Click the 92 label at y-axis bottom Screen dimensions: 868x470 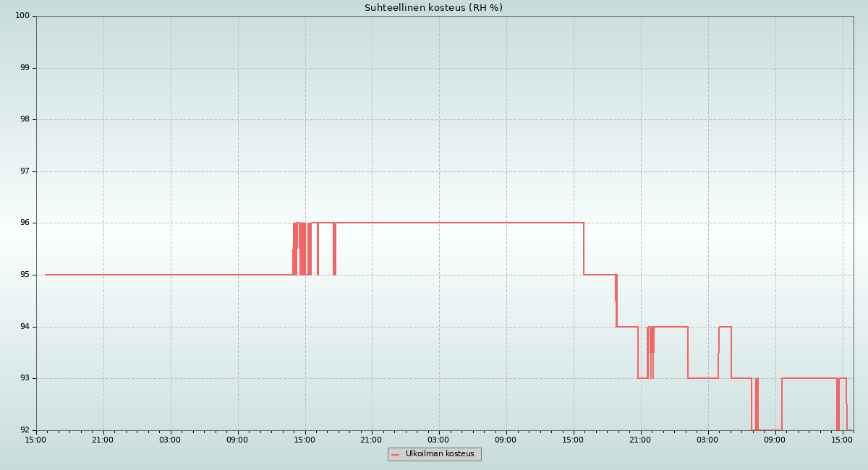click(25, 430)
